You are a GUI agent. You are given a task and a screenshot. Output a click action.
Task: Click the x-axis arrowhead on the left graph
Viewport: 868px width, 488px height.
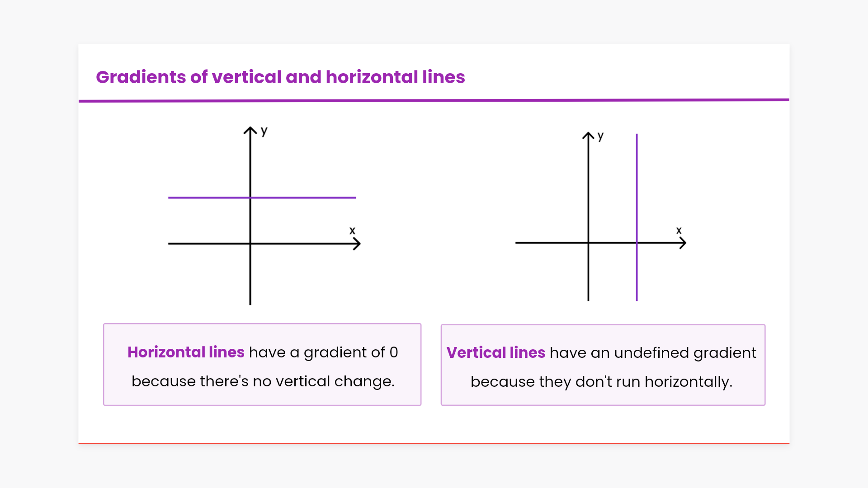[358, 244]
